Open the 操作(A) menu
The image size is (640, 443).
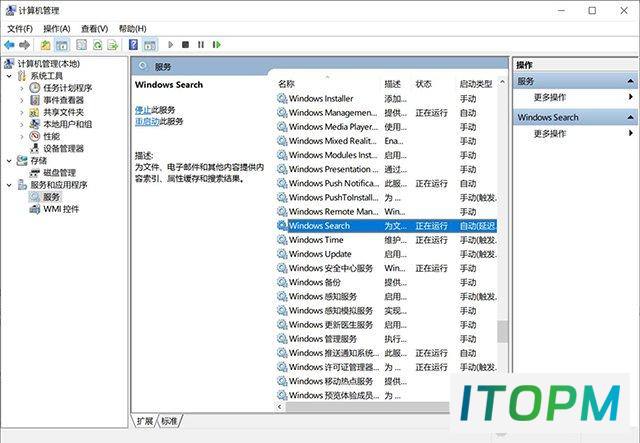(57, 29)
